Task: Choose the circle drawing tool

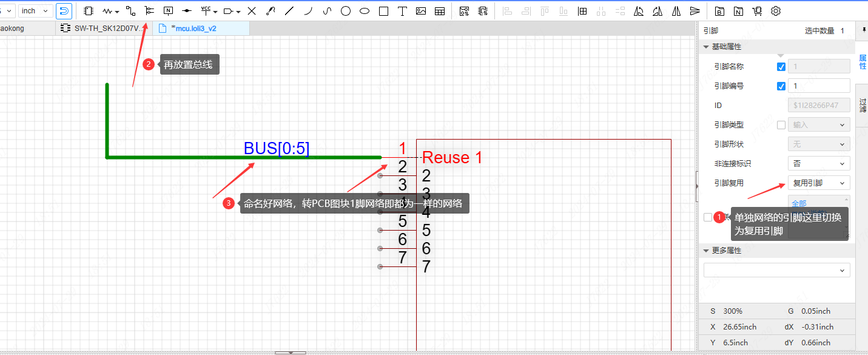Action: pos(346,11)
